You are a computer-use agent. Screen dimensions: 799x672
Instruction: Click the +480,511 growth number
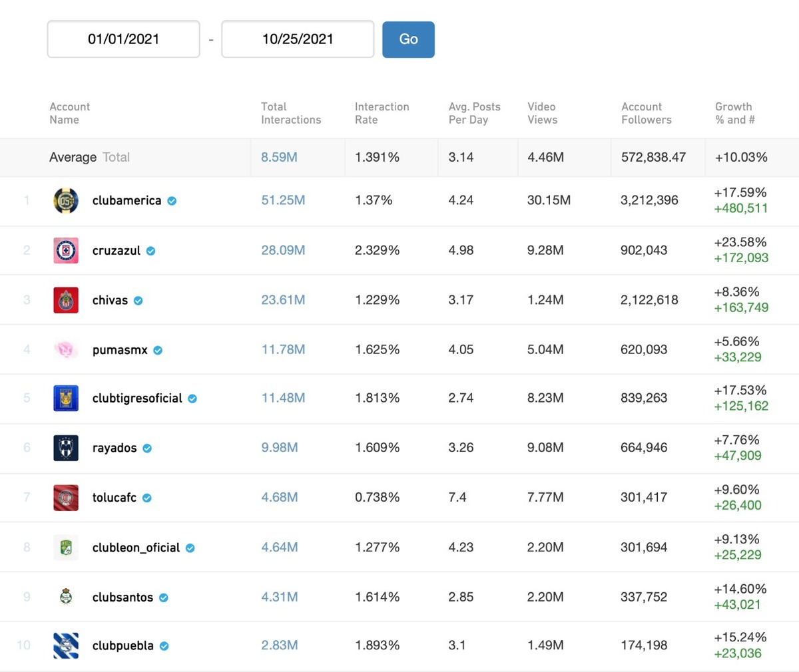[740, 208]
